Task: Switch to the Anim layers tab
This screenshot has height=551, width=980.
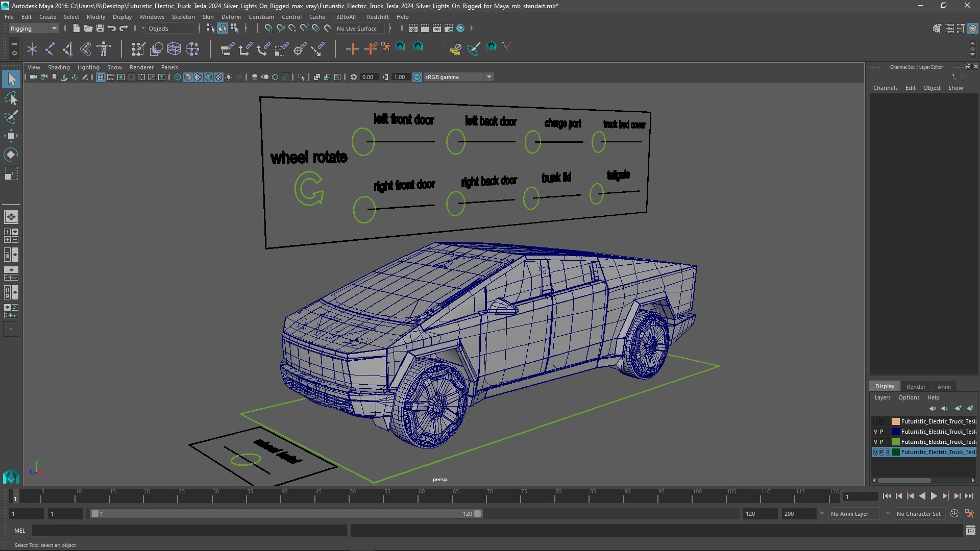Action: tap(944, 387)
